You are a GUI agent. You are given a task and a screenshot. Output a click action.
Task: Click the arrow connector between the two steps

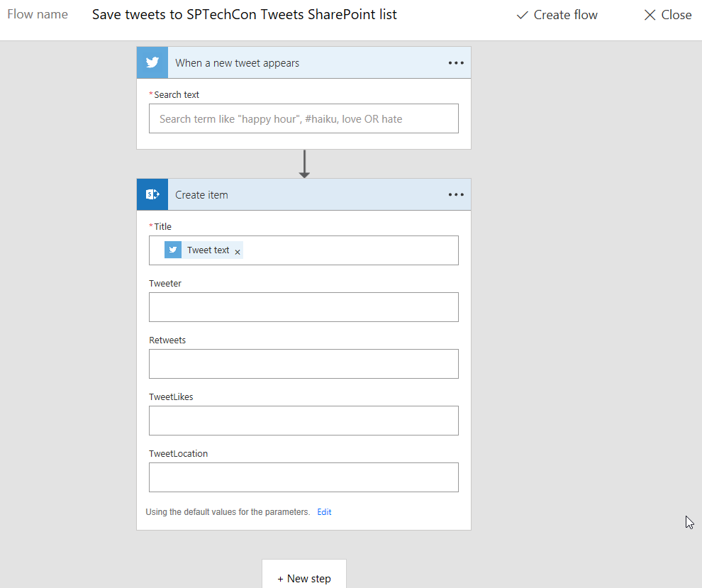click(304, 164)
